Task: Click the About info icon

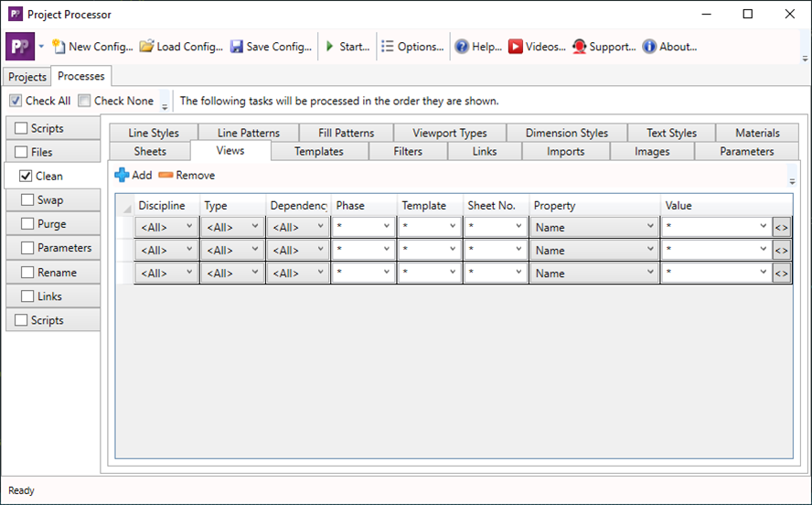Action: 649,47
